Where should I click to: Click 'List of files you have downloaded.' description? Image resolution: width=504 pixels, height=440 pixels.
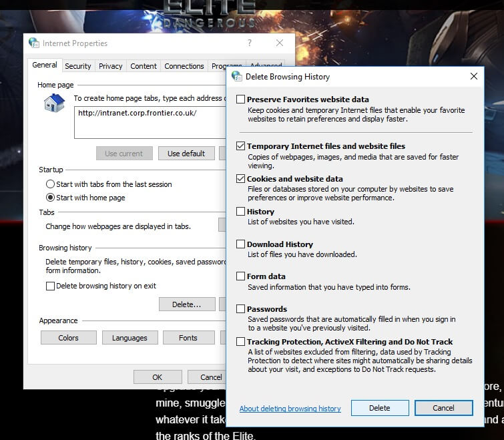302,254
